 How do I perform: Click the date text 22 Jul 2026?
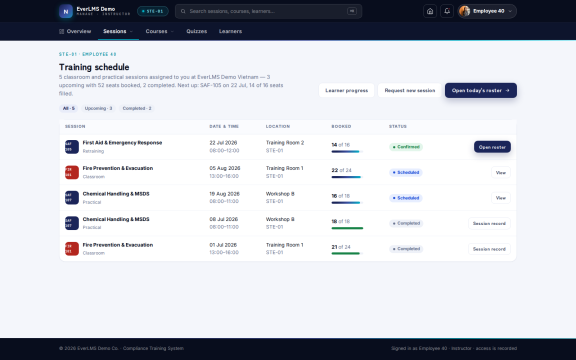click(223, 143)
